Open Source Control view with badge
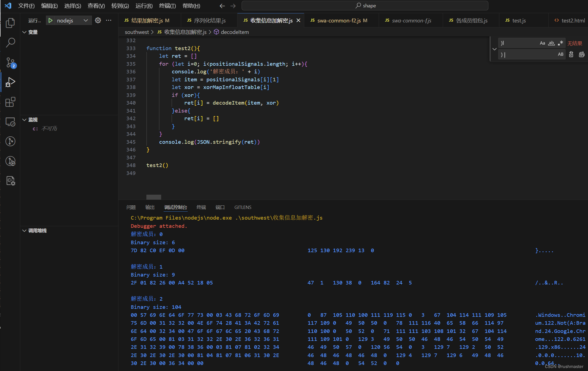The image size is (588, 371). click(x=10, y=62)
